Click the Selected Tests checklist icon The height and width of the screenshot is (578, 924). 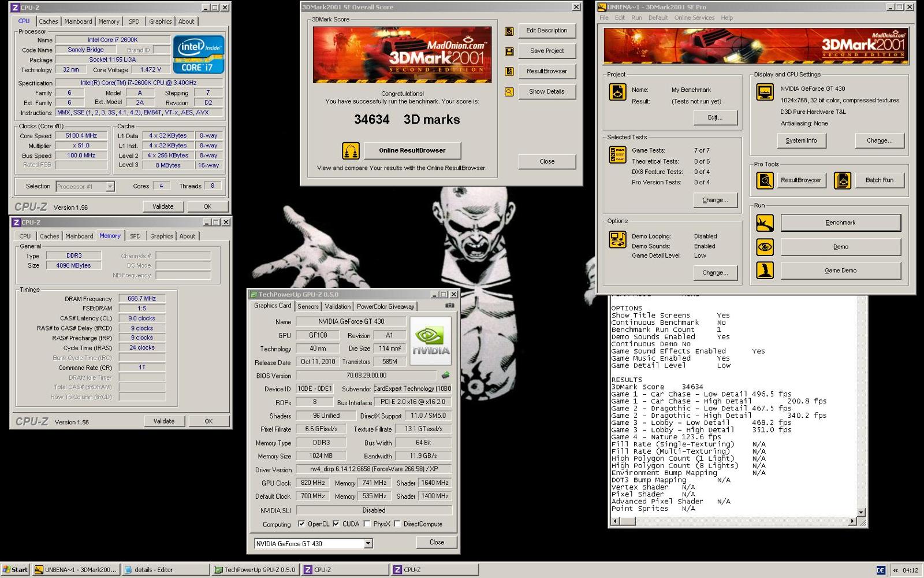(617, 155)
